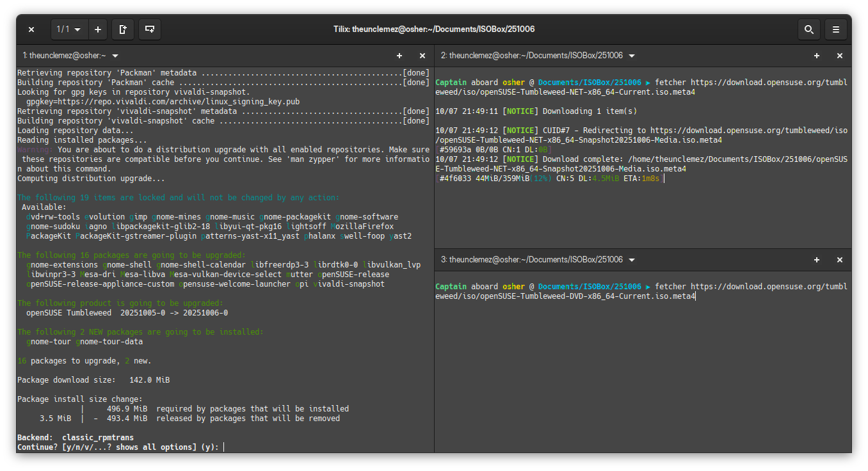Click the plus icon in terminal 3 title bar

pos(817,260)
